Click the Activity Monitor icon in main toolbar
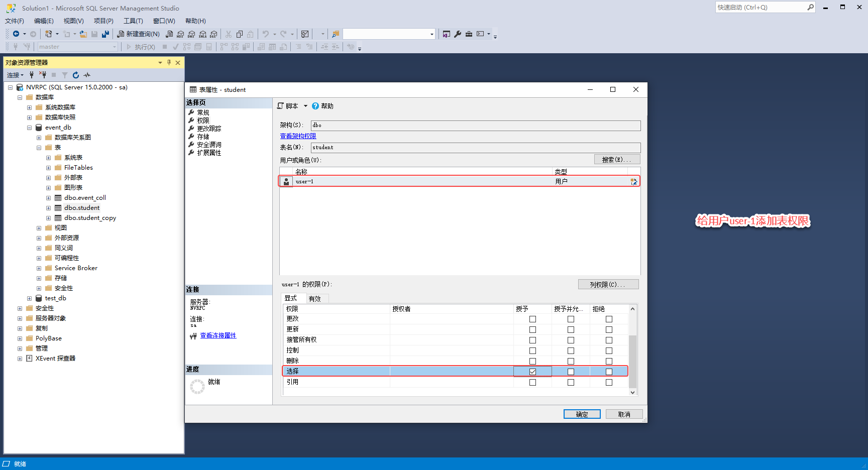 [x=305, y=34]
